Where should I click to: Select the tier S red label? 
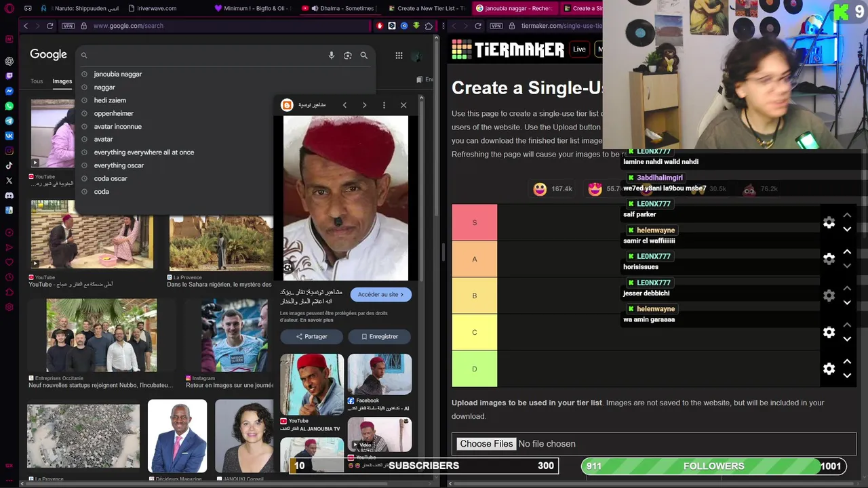pyautogui.click(x=475, y=222)
